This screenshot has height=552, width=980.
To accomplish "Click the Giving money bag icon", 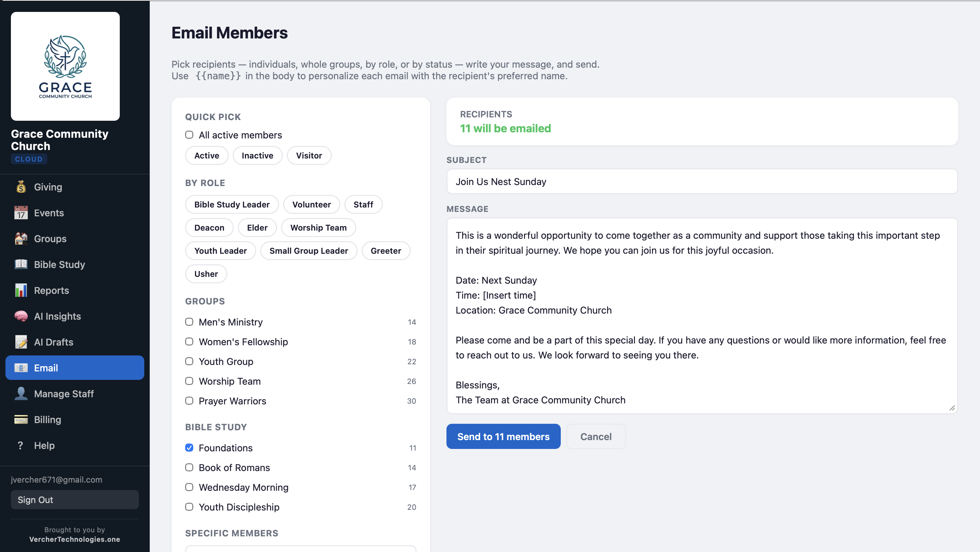I will [21, 187].
